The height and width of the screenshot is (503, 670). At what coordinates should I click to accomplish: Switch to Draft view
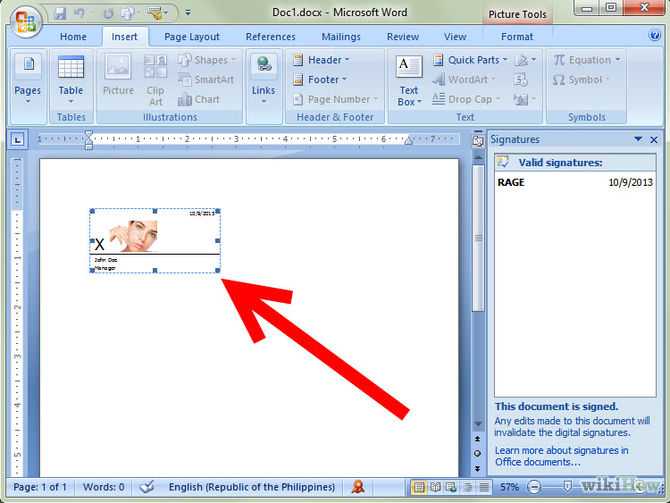(x=484, y=487)
